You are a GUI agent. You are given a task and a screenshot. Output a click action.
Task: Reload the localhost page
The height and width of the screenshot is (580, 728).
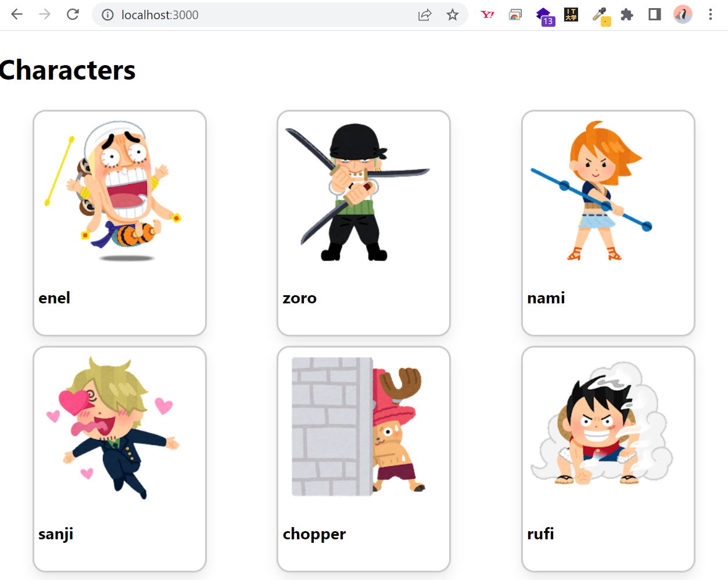click(x=73, y=15)
